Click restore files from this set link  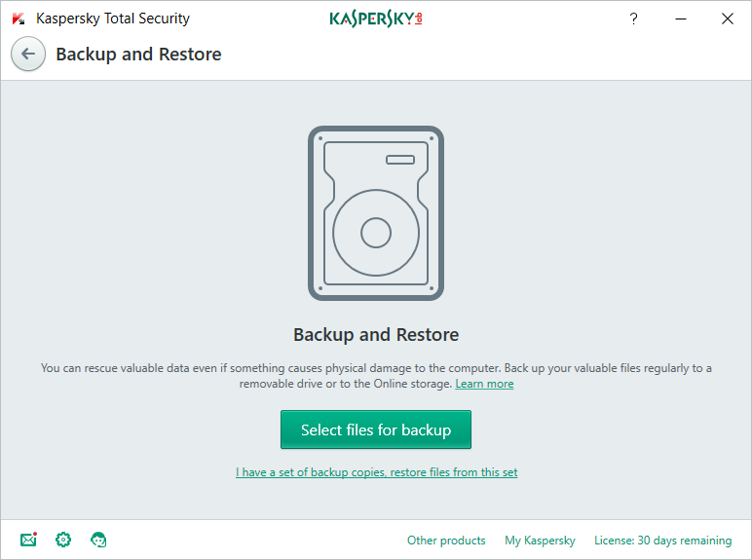[x=376, y=472]
